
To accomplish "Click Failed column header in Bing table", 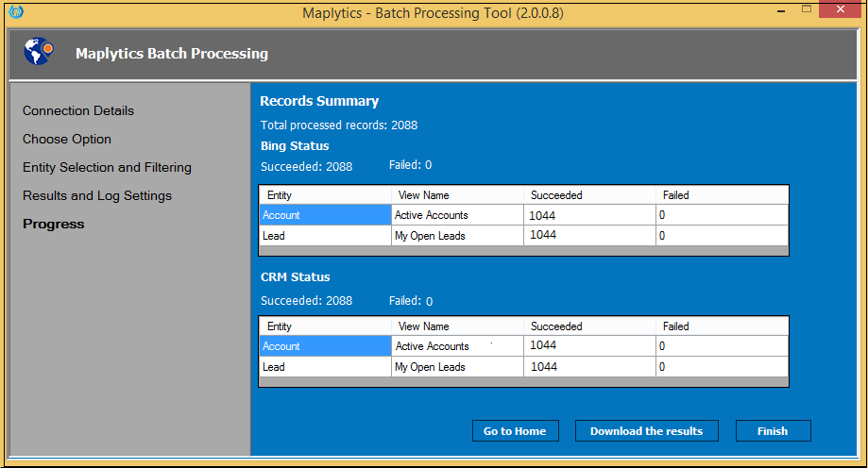I will (x=722, y=195).
